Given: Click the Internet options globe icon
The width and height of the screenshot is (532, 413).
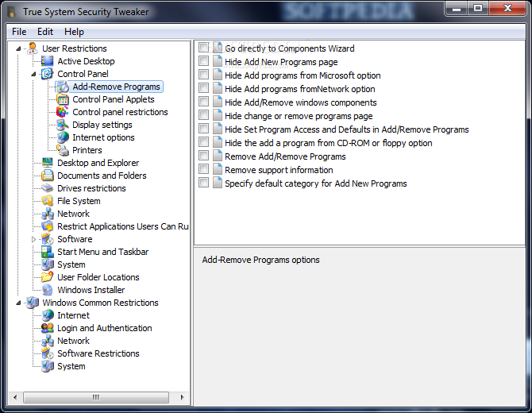Looking at the screenshot, I should (x=63, y=137).
